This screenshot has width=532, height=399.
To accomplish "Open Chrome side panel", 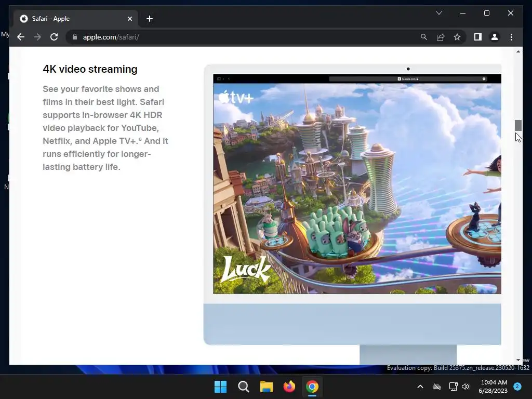I will (478, 37).
